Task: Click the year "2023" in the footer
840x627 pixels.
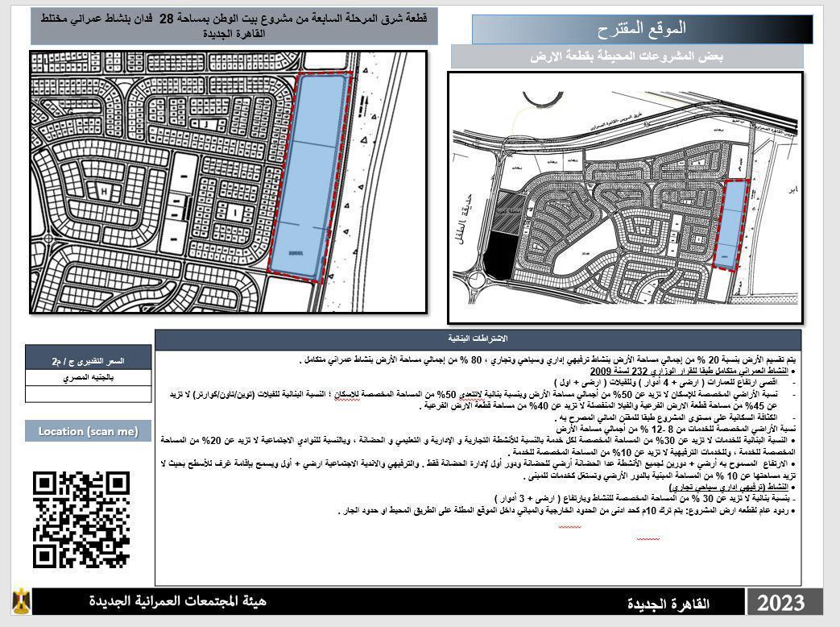Action: (780, 603)
